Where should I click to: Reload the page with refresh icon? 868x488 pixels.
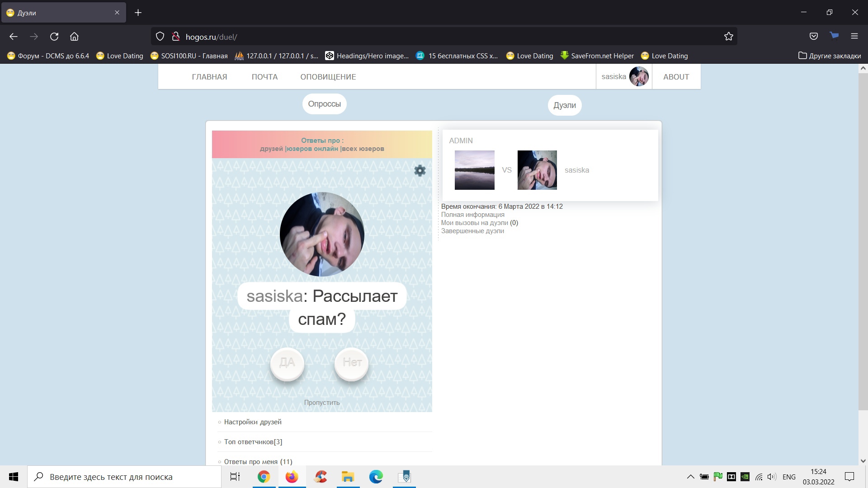(x=54, y=37)
